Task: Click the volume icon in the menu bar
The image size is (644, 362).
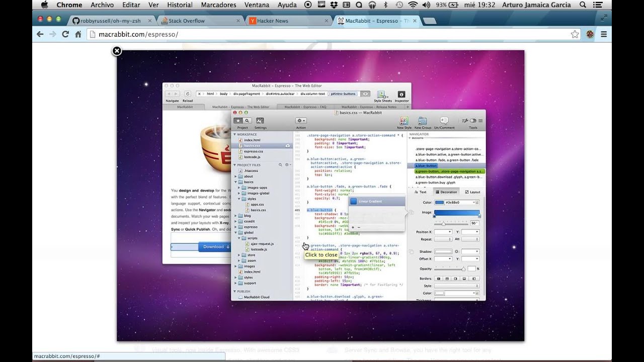Action: click(426, 5)
